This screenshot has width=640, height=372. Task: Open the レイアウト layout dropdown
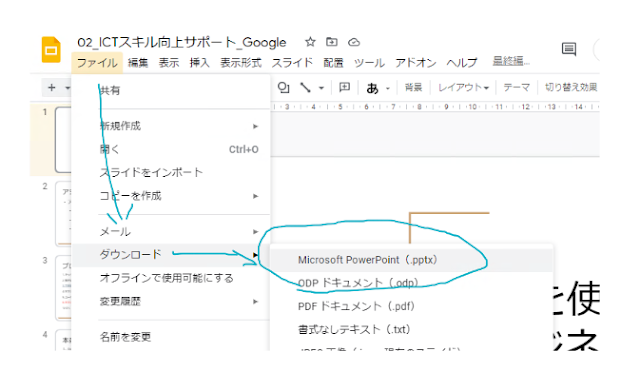pos(463,87)
